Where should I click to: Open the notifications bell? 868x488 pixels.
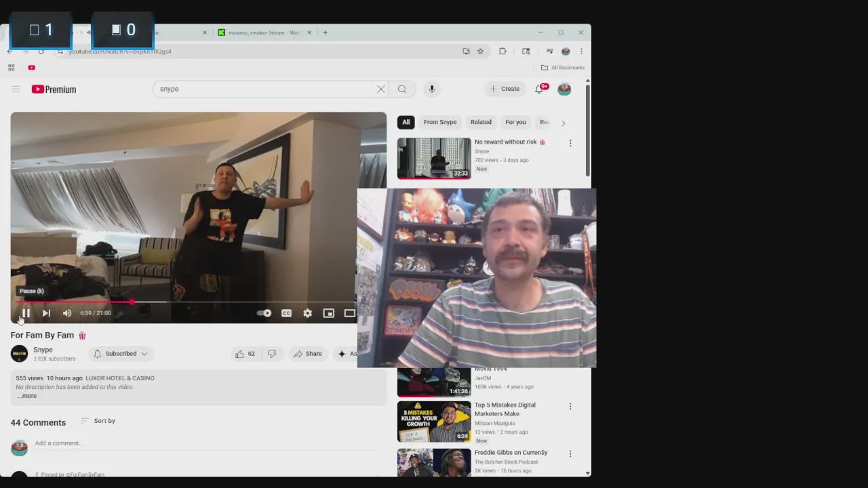tap(540, 89)
